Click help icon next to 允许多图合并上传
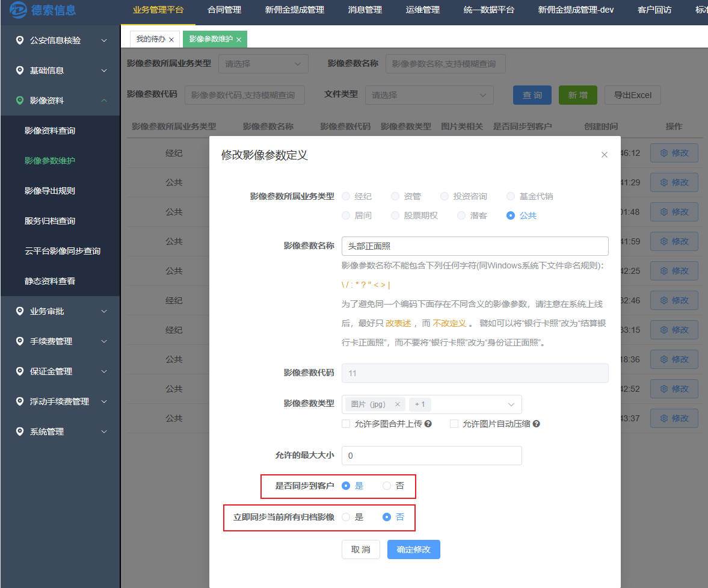Viewport: 708px width, 588px height. 428,424
